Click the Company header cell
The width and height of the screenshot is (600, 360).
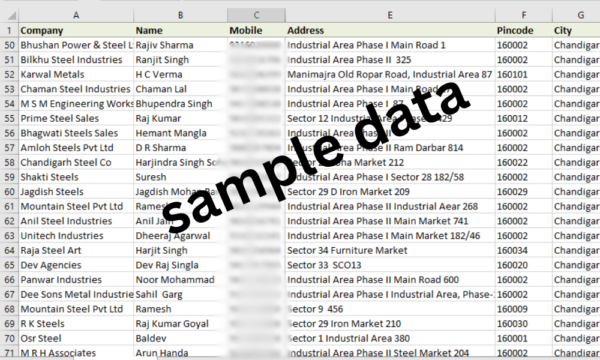click(76, 30)
